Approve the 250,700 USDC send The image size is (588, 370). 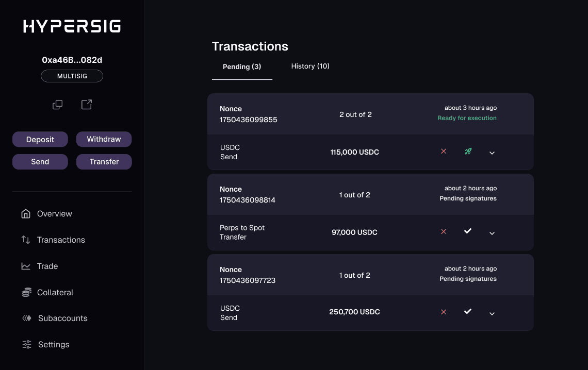(467, 311)
